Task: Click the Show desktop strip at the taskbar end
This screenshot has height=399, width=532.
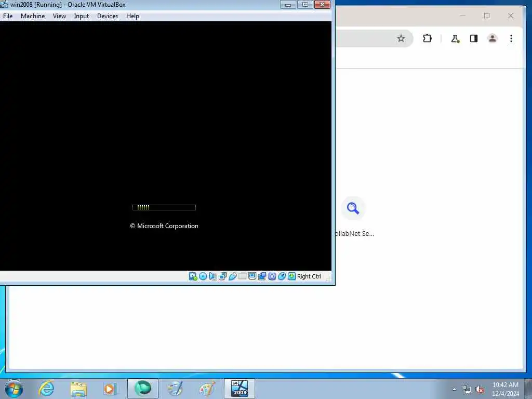Action: tap(528, 389)
